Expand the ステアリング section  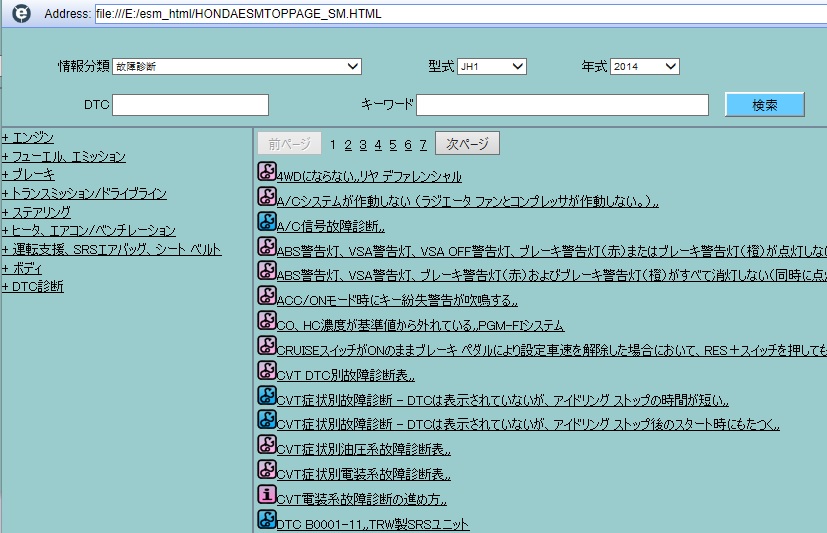click(x=36, y=212)
